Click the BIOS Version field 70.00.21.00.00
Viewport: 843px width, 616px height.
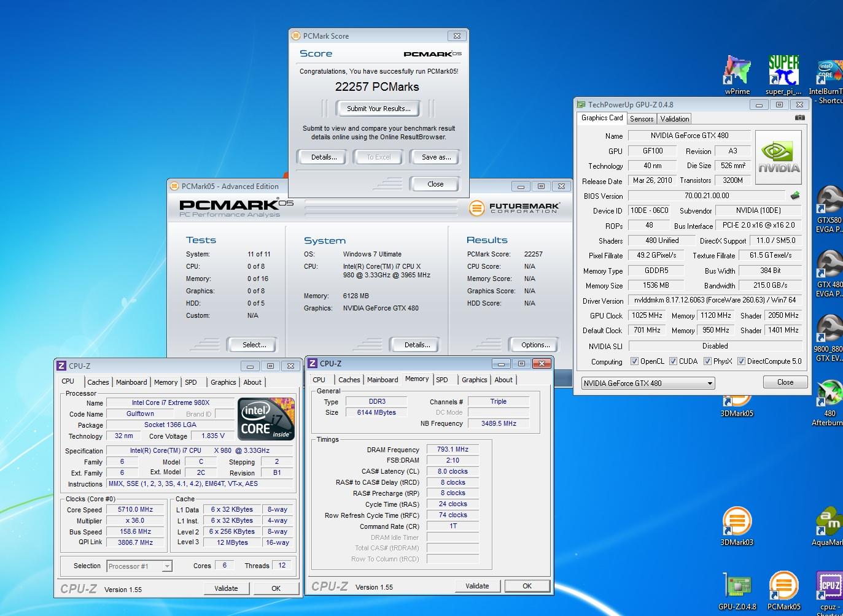[x=707, y=196]
